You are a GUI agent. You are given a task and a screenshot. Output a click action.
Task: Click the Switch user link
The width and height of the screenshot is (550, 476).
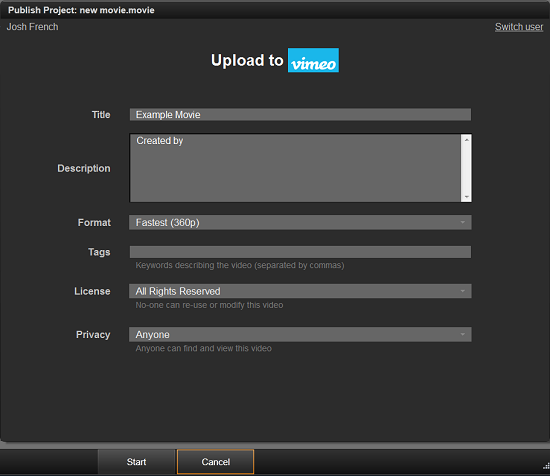click(x=519, y=27)
